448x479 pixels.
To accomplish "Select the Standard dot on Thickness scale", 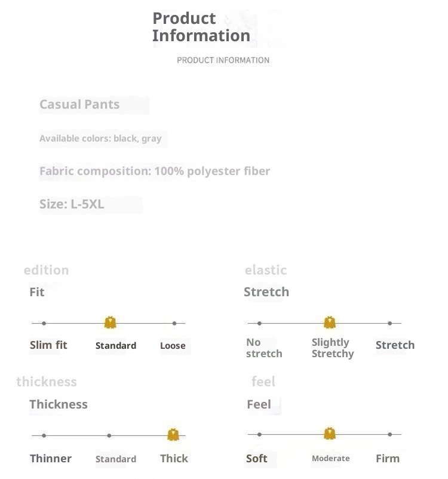I will pyautogui.click(x=109, y=435).
